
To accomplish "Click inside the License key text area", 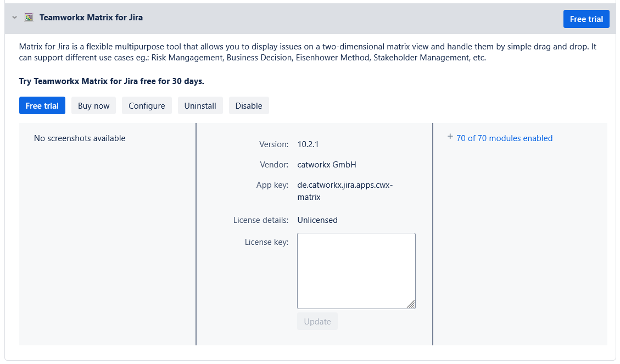I will [x=356, y=271].
